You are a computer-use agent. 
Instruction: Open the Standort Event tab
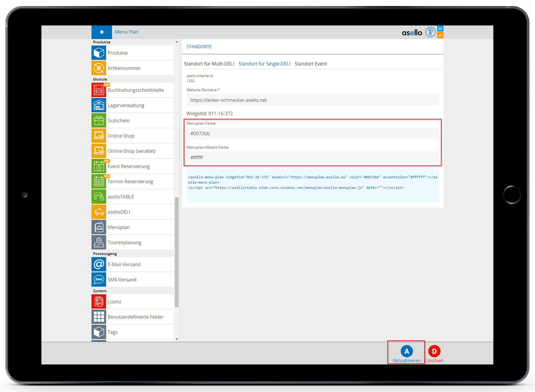click(310, 64)
